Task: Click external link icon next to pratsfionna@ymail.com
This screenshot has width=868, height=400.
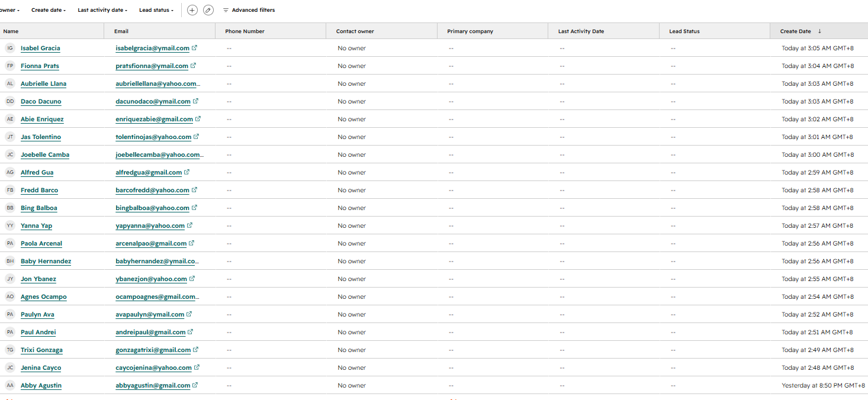Action: coord(194,66)
